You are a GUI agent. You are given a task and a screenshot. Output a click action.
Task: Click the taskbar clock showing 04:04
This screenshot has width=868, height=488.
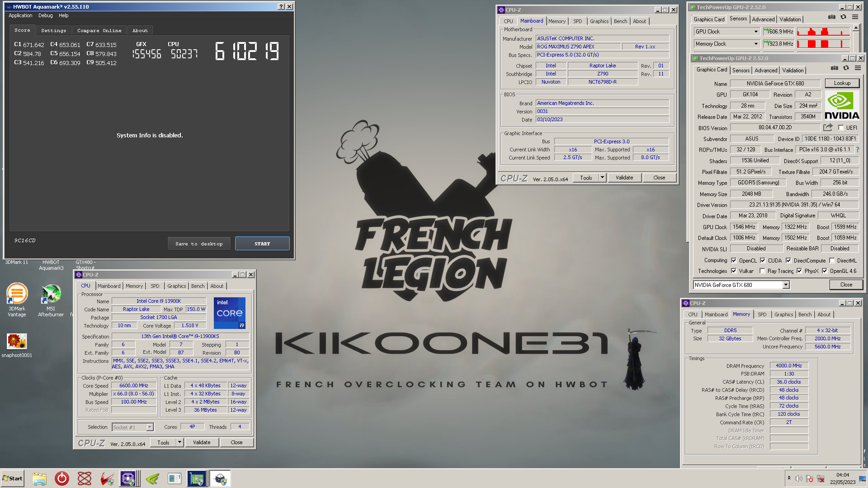click(x=842, y=479)
